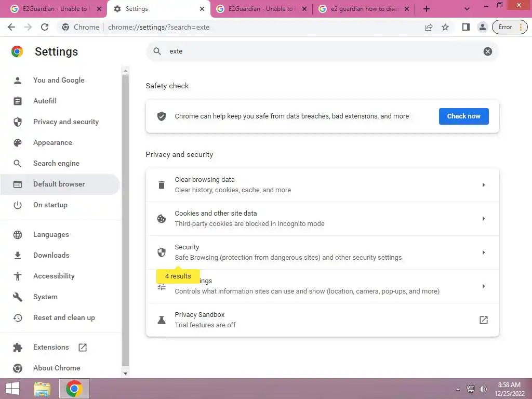532x399 pixels.
Task: Clear the settings search with X icon
Action: coord(487,51)
